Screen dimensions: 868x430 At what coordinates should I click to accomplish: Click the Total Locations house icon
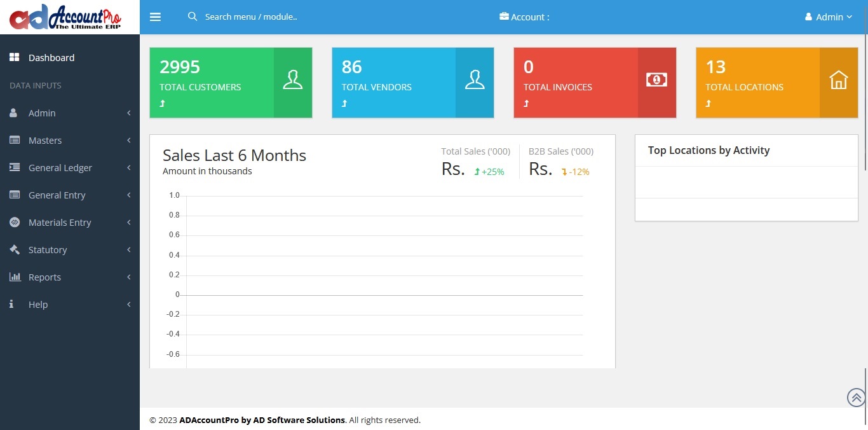pos(838,80)
